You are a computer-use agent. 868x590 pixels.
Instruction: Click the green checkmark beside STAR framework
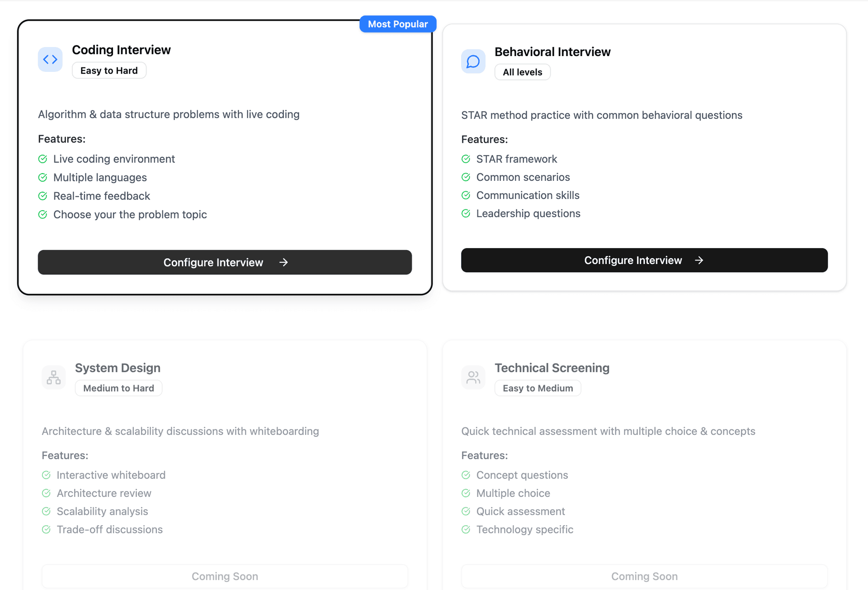tap(466, 159)
